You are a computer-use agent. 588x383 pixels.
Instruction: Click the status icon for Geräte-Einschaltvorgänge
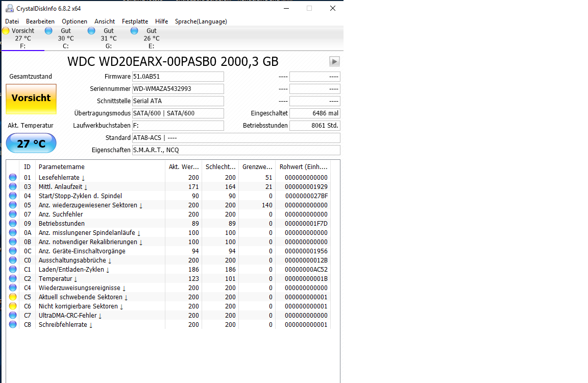pyautogui.click(x=13, y=251)
